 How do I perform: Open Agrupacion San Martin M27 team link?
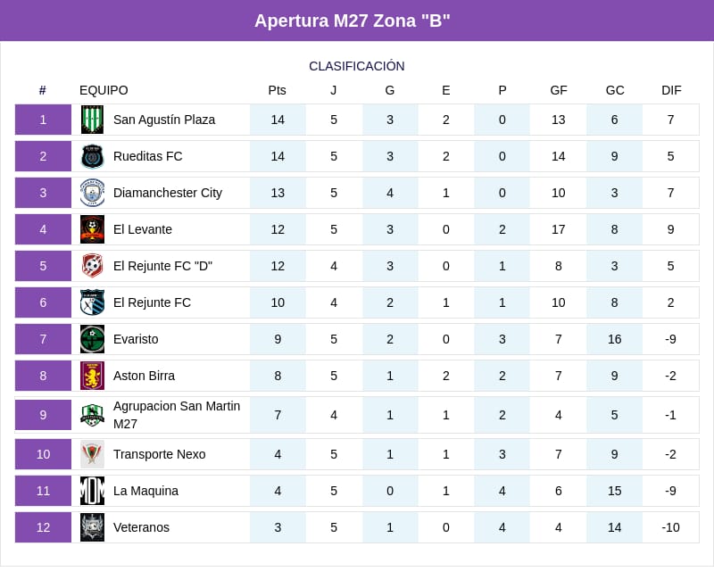[176, 415]
